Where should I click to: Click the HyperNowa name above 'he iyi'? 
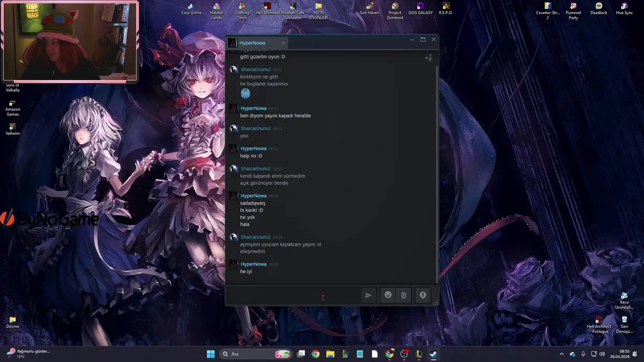click(x=254, y=264)
